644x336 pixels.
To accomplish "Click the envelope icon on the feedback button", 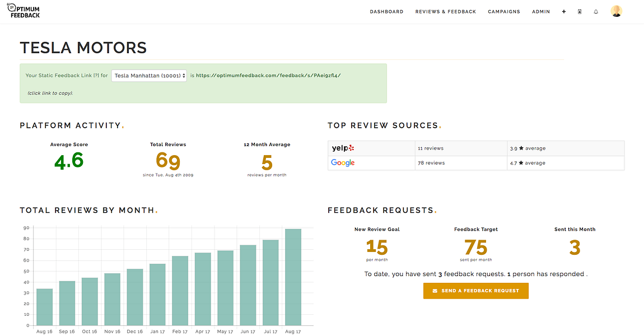I will (x=435, y=291).
